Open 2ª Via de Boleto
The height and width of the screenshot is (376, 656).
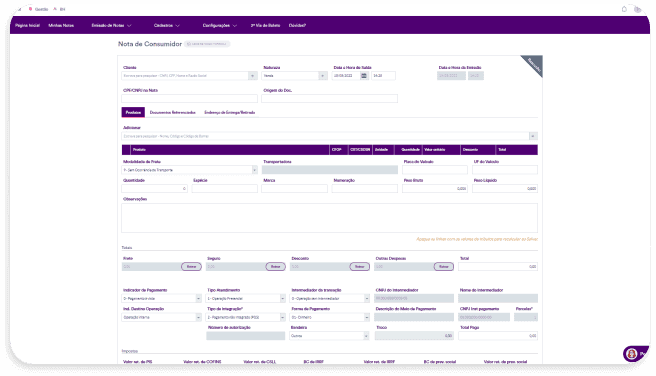[265, 26]
